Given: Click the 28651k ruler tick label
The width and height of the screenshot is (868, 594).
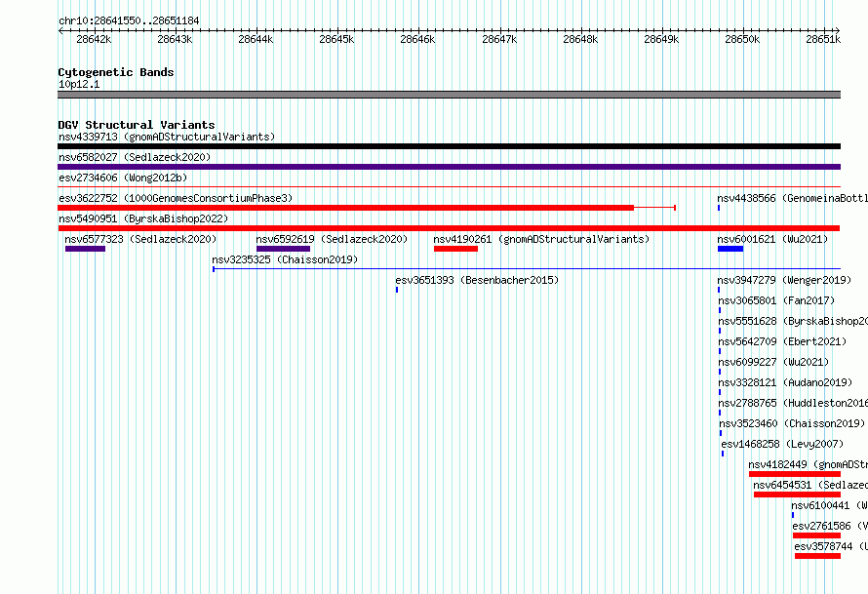Looking at the screenshot, I should [823, 39].
